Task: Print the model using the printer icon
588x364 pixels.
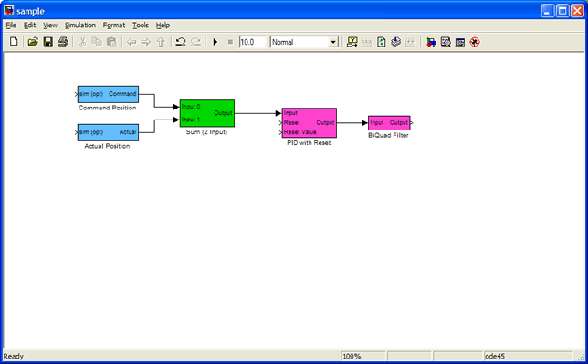Action: click(x=63, y=42)
